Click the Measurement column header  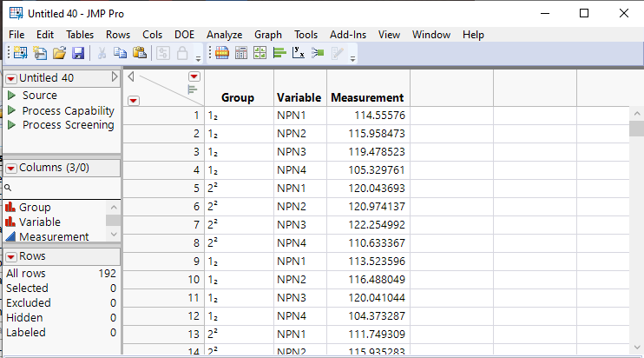[367, 97]
